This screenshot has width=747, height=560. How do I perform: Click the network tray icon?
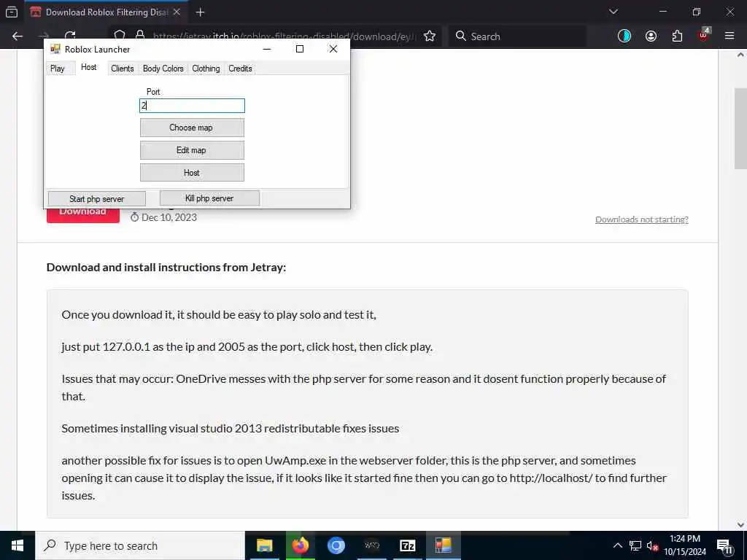pos(635,545)
